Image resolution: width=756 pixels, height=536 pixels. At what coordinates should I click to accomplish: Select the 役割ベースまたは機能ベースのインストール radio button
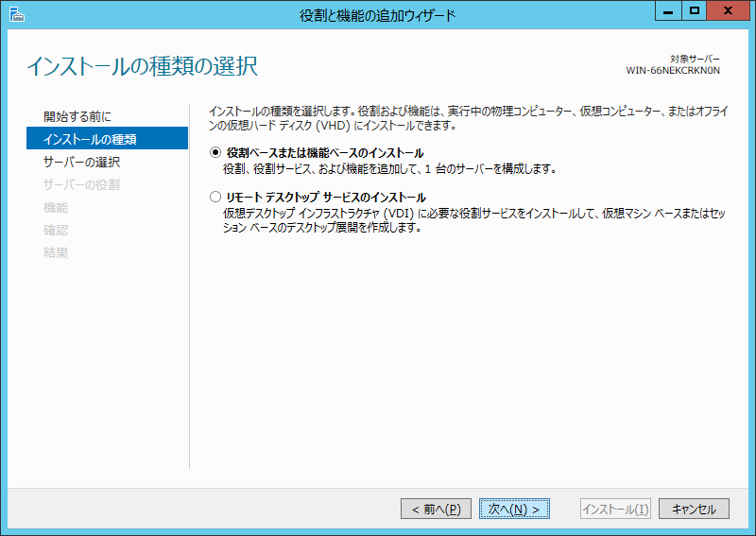pos(215,153)
